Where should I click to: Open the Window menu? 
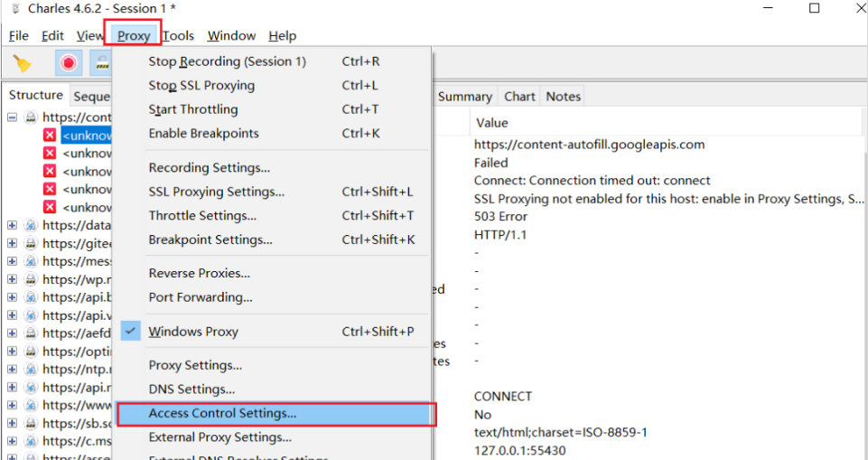tap(231, 35)
